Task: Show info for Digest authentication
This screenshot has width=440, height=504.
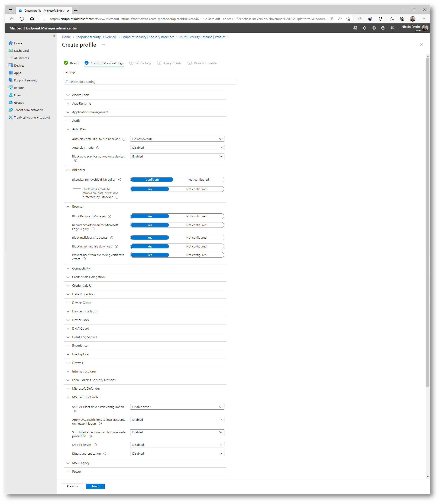Action: coord(105,453)
